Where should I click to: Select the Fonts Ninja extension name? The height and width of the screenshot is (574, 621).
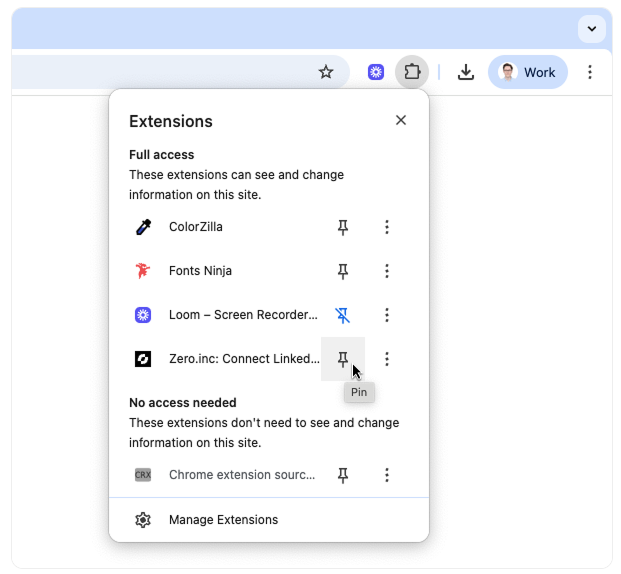click(x=200, y=271)
